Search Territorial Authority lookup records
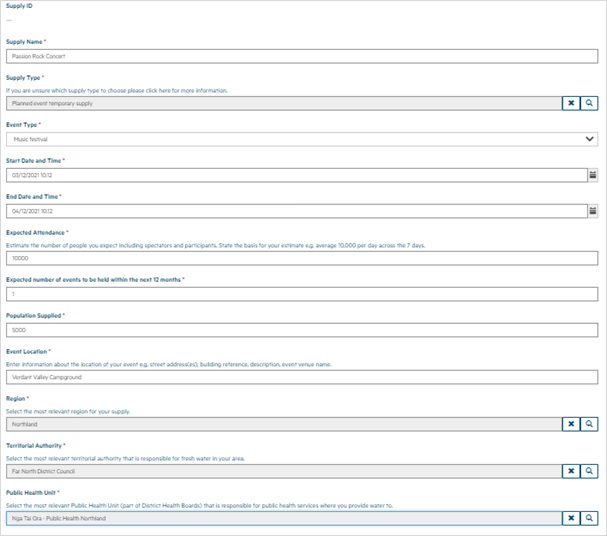The height and width of the screenshot is (536, 607). pyautogui.click(x=589, y=471)
